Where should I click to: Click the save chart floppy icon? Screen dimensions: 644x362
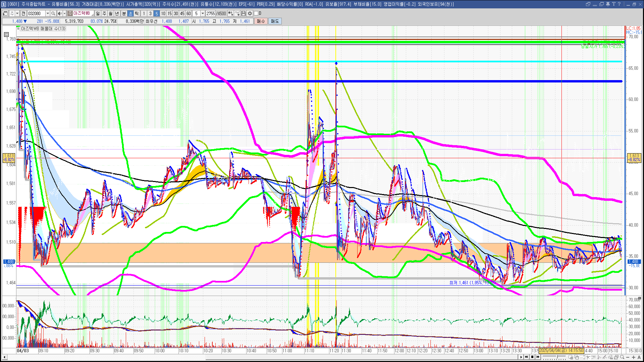click(x=244, y=13)
